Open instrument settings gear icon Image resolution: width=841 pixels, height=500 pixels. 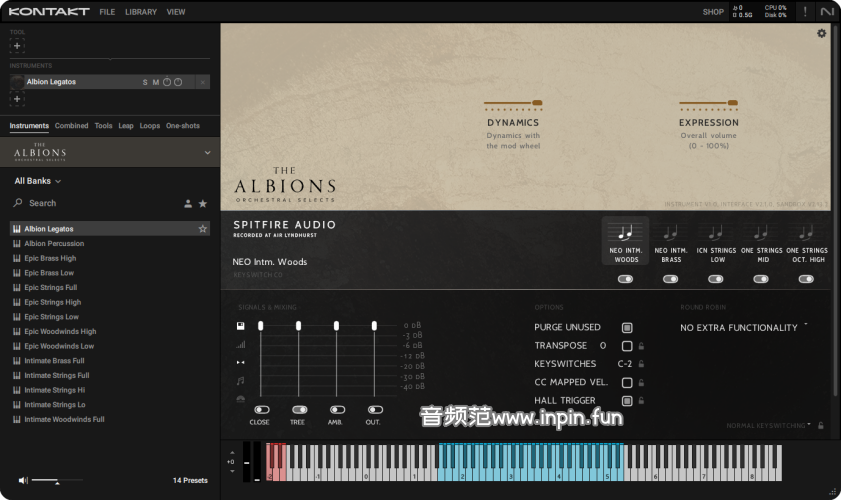click(821, 33)
